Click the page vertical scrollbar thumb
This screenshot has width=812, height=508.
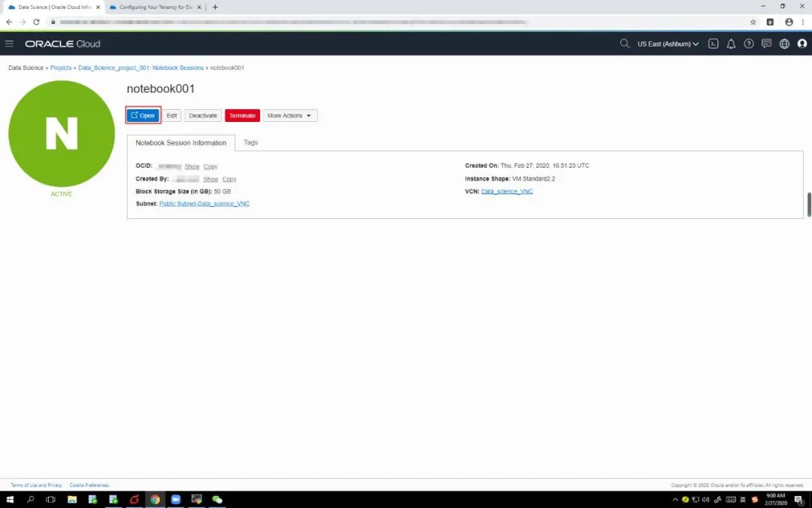(809, 205)
